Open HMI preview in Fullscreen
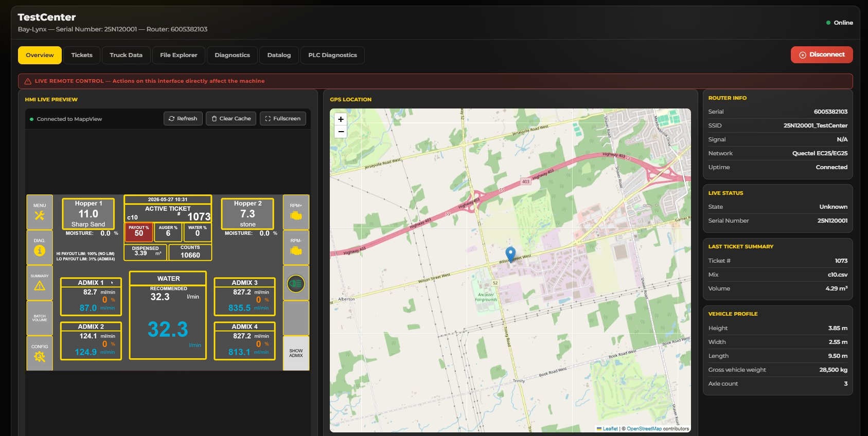868x436 pixels. [x=283, y=119]
